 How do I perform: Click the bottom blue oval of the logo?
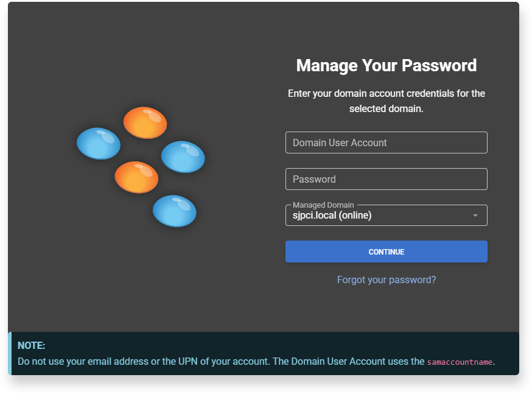174,211
